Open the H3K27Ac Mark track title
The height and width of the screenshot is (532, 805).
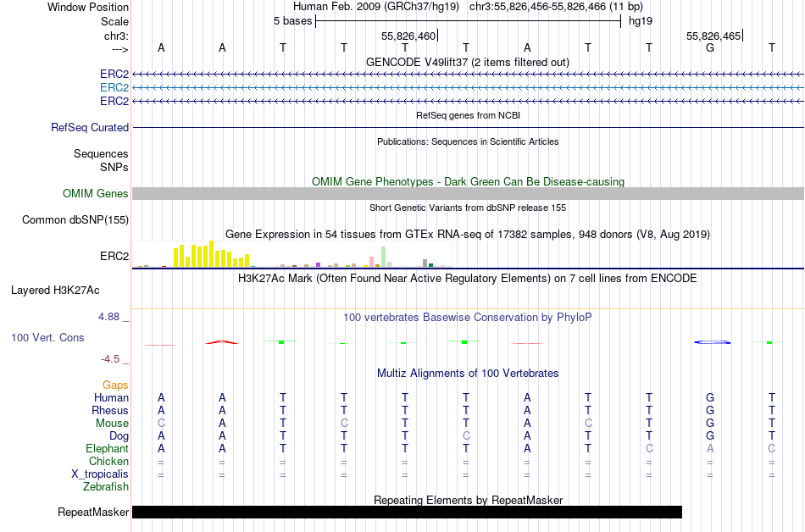tap(468, 279)
